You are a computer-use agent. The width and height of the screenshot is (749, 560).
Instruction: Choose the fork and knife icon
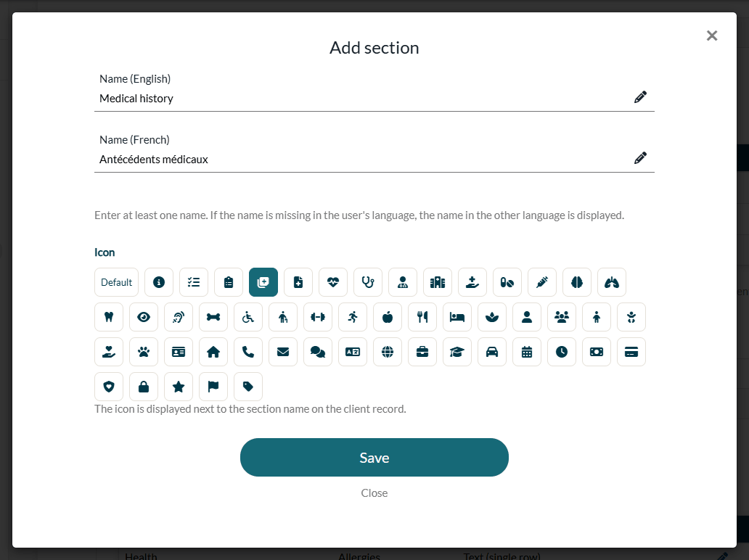coord(422,317)
